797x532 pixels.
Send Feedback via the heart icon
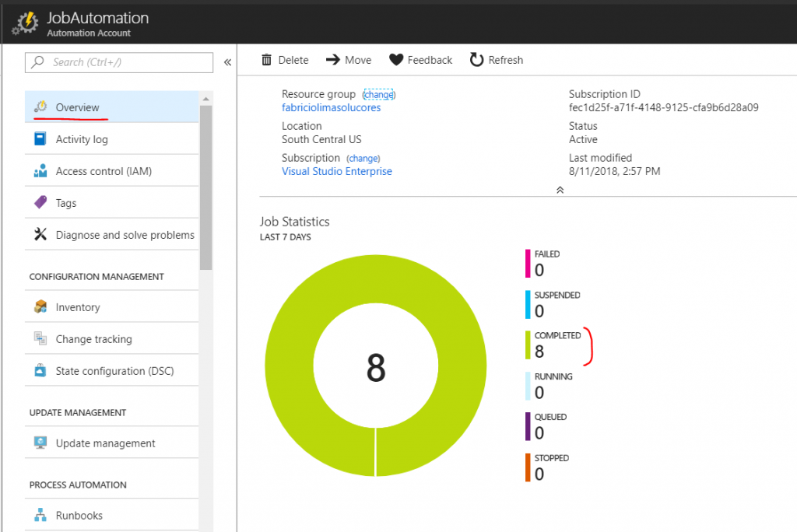click(398, 59)
